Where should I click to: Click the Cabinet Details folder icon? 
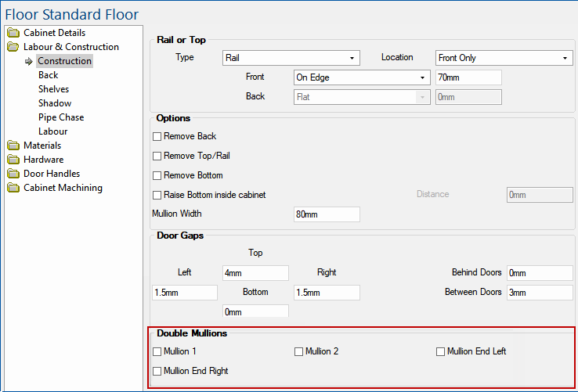(13, 33)
